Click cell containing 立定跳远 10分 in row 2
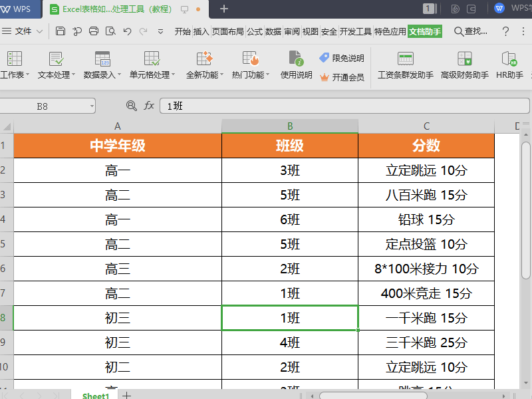This screenshot has height=399, width=532. point(426,170)
